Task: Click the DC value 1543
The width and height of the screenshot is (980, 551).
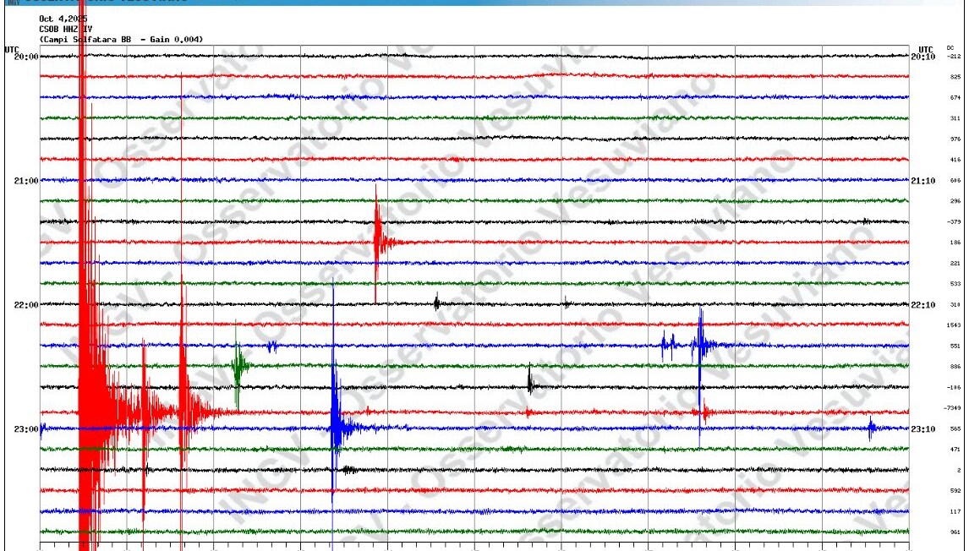Action: (955, 325)
